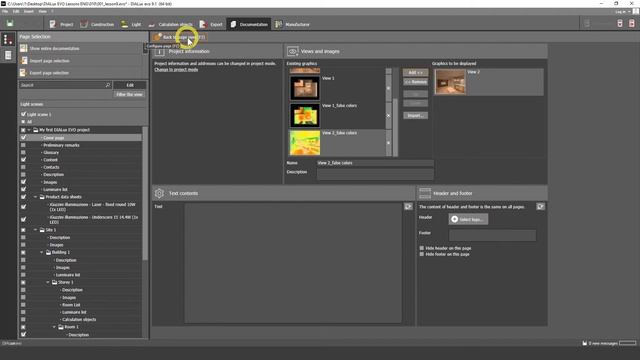The width and height of the screenshot is (640, 360).
Task: Enable Hide footer on this page
Action: (x=422, y=254)
